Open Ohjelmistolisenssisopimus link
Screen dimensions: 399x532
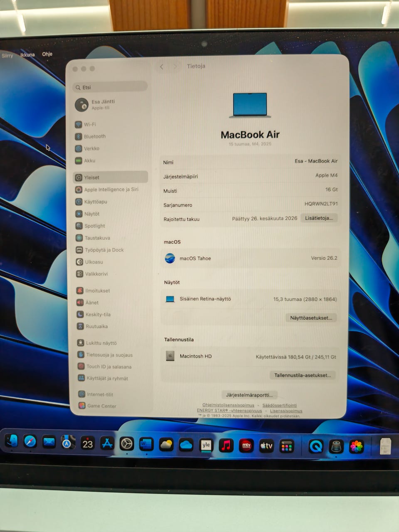coord(228,405)
